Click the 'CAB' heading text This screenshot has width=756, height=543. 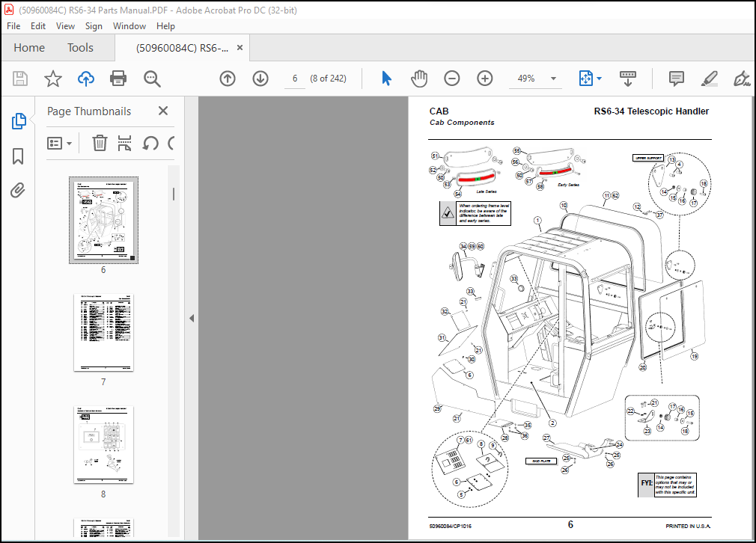[x=439, y=111]
